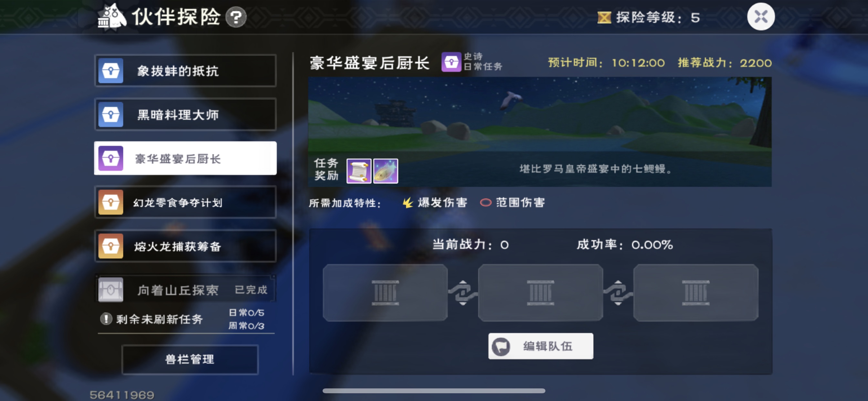Screen dimensions: 868x401
Task: Click the first empty companion cage slot
Action: tap(385, 293)
